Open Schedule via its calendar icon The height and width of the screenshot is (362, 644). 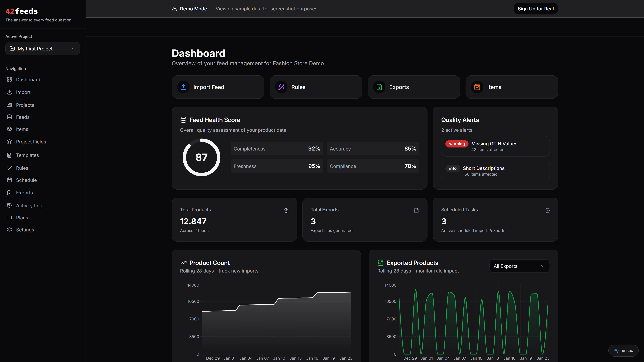(10, 180)
